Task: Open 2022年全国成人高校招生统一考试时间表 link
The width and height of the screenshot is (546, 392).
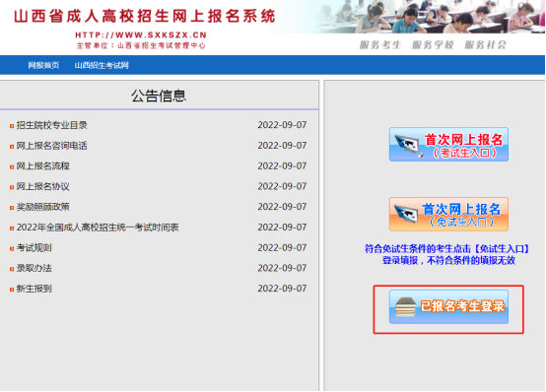Action: [98, 228]
